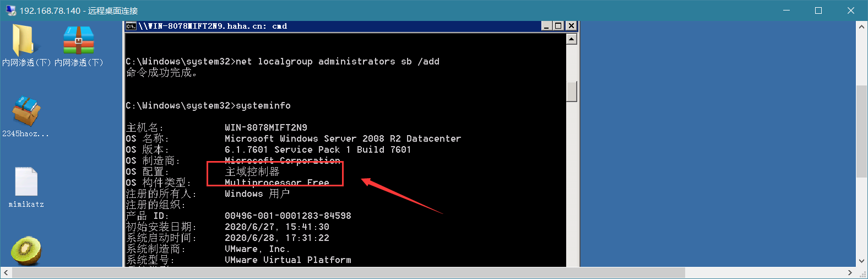
Task: Click the remote desktop scrollbar up arrow
Action: [x=862, y=26]
